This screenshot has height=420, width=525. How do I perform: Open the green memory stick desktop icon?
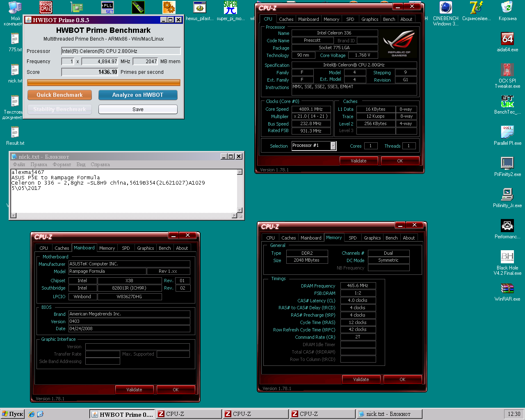tap(138, 7)
